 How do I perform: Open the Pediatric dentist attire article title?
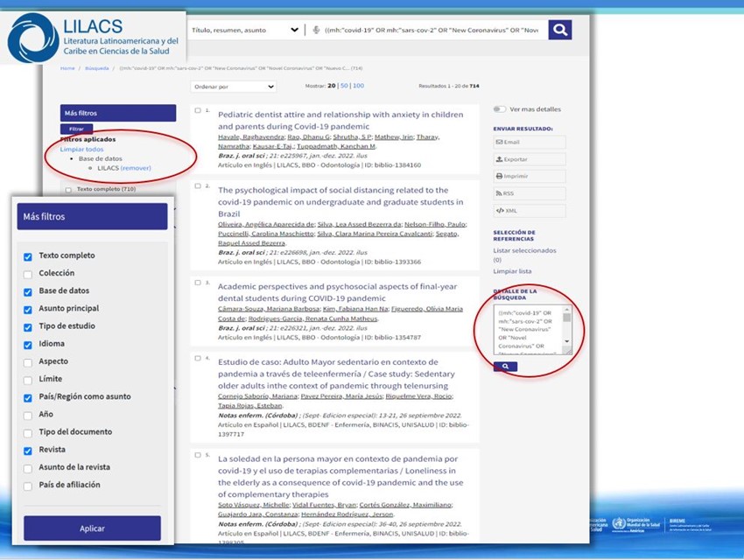click(340, 121)
